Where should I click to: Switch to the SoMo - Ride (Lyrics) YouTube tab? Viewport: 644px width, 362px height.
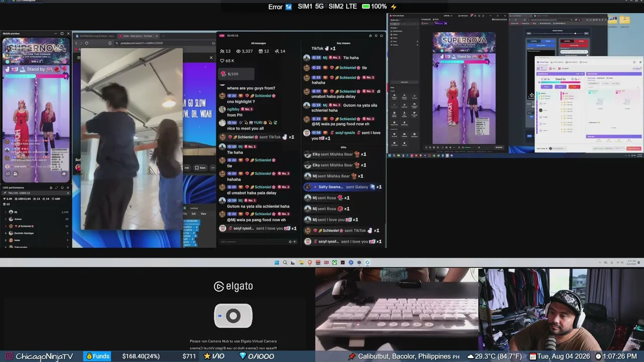138,36
